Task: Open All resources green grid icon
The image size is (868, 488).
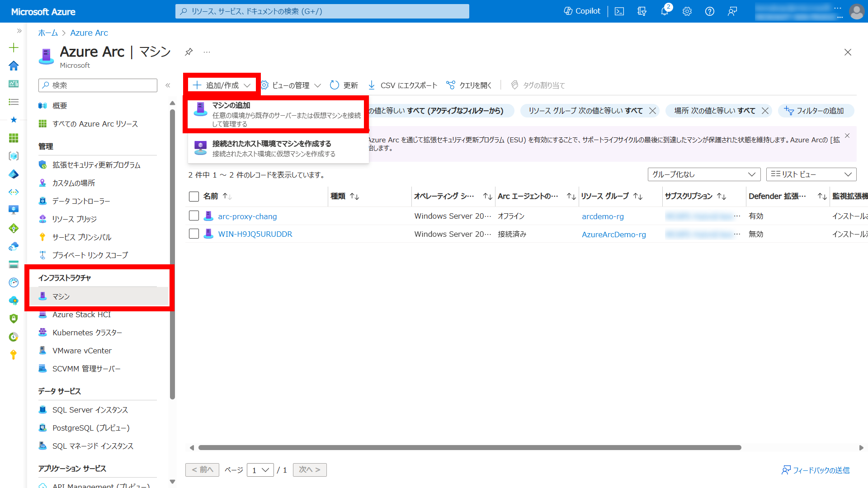Action: click(x=14, y=138)
